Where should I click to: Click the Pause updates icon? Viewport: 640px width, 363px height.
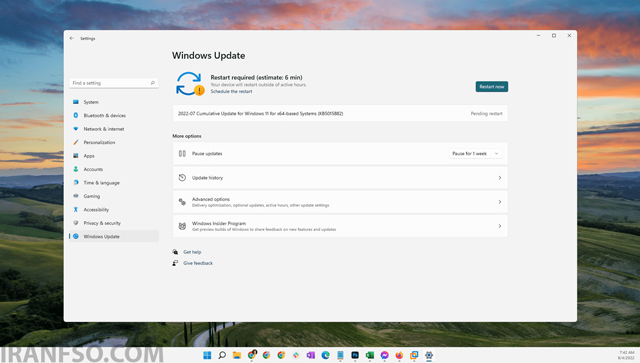(x=182, y=154)
